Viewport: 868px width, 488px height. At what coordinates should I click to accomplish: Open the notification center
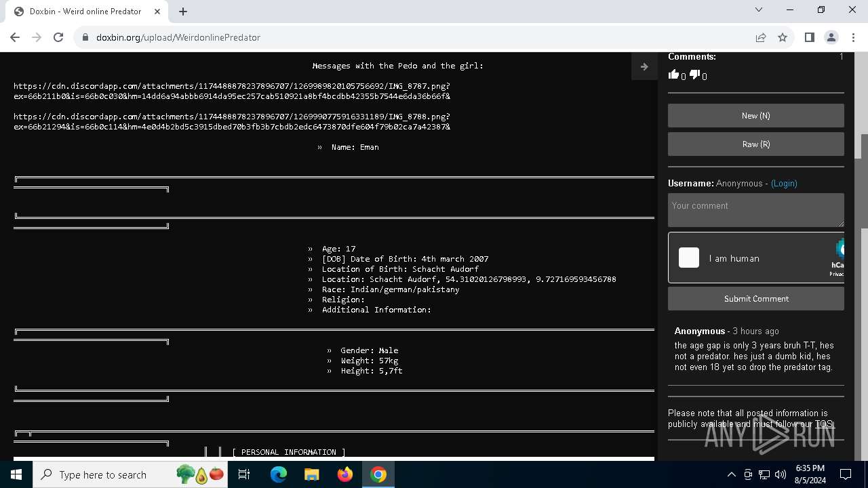(x=846, y=474)
